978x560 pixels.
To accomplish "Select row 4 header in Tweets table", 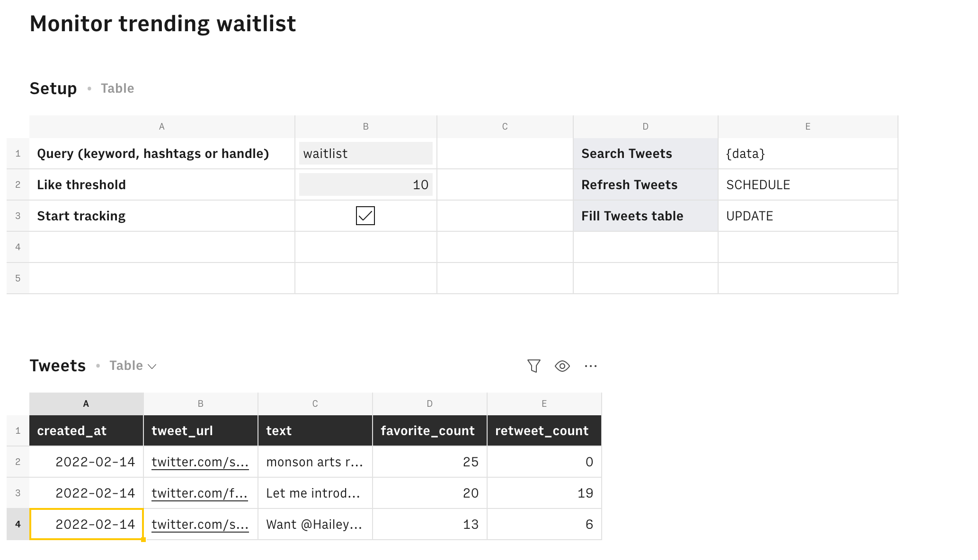I will click(x=18, y=524).
